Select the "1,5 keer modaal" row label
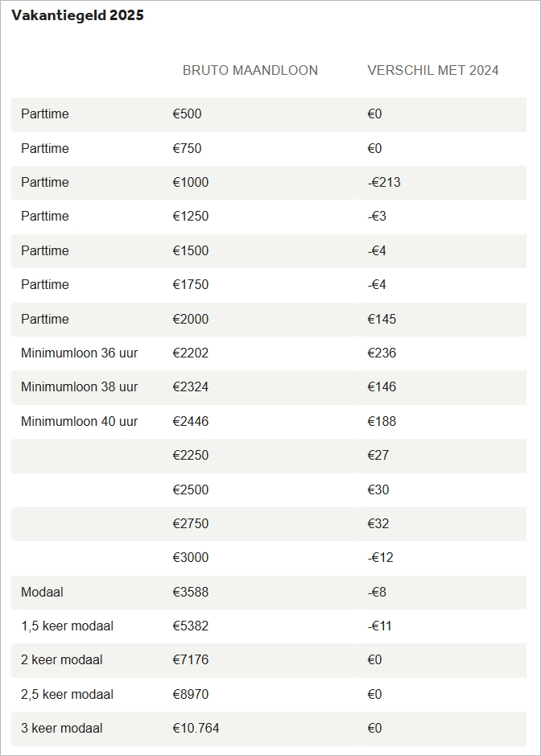 point(67,626)
